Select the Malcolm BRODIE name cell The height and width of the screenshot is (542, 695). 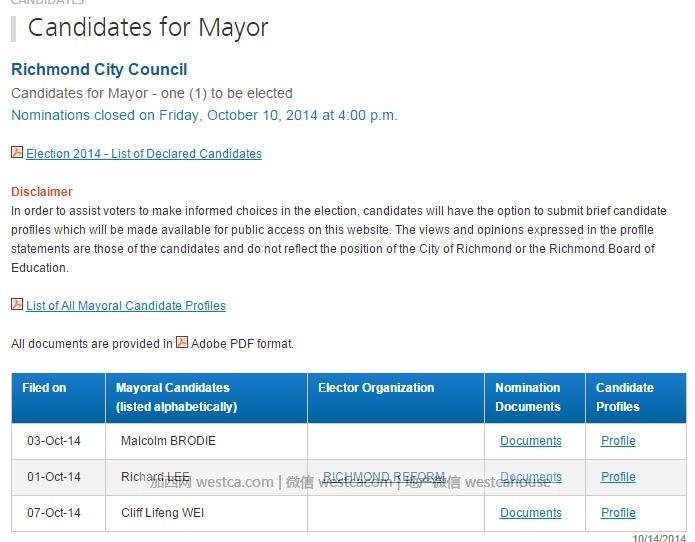click(x=206, y=441)
